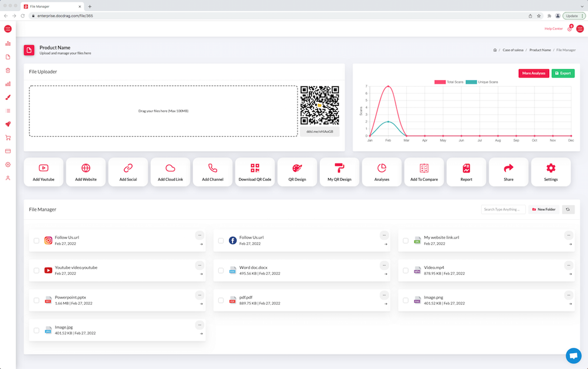Open the options menu for Video.mp4
This screenshot has height=369, width=588.
[569, 265]
